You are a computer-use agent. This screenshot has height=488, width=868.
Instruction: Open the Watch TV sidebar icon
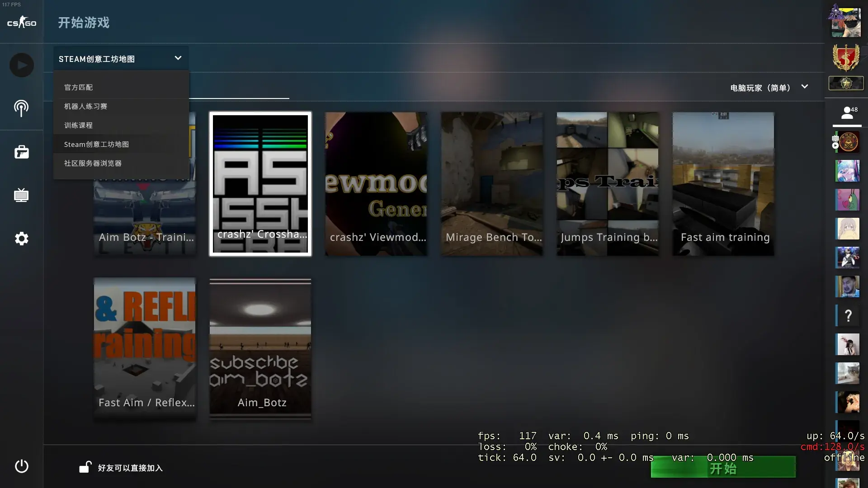point(21,195)
